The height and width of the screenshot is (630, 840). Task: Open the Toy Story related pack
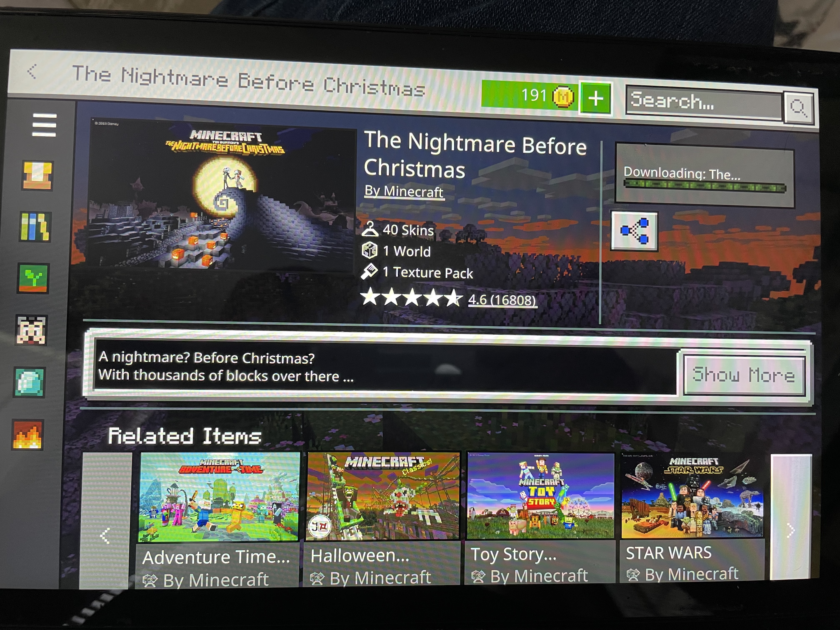(x=540, y=518)
